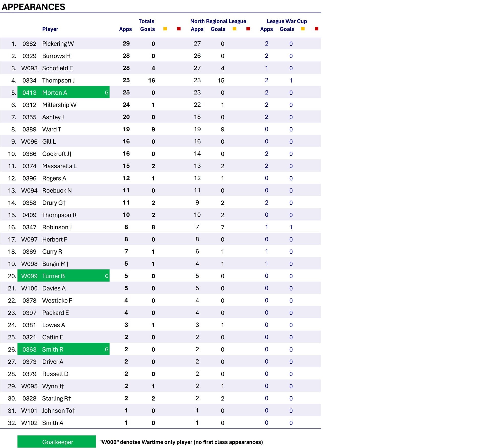Select Thompson J's total goals value 16
Viewport: 491px width, 448px height.
point(151,81)
